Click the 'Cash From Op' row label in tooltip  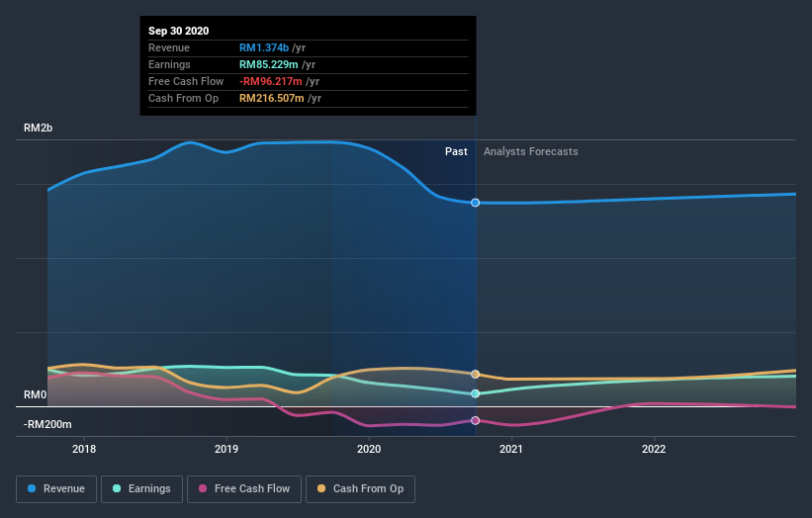tap(183, 98)
